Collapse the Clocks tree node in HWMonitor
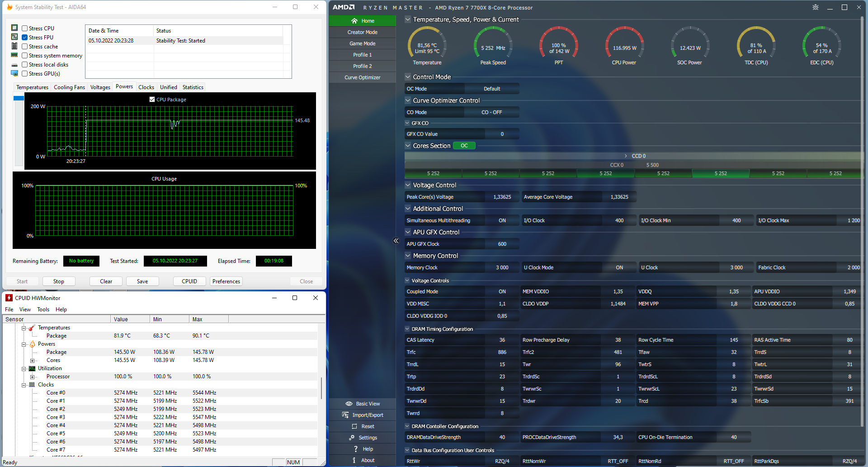868x467 pixels. click(24, 385)
